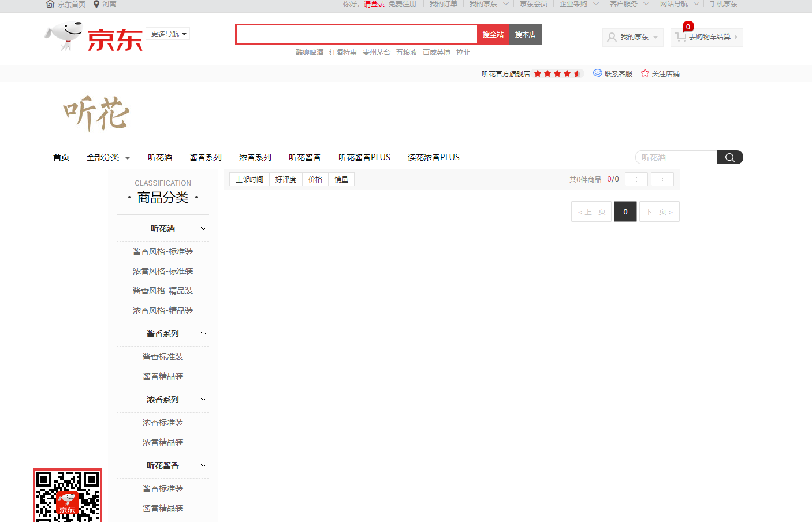Click the store search magnifier button

(x=730, y=157)
